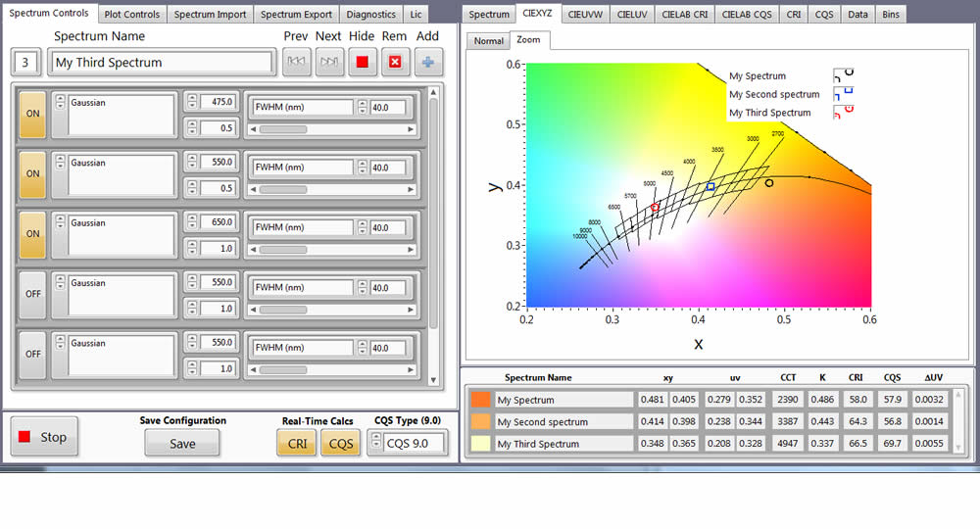Toggle real-time CQS calculation
Viewport: 980px width, 529px height.
pyautogui.click(x=341, y=444)
